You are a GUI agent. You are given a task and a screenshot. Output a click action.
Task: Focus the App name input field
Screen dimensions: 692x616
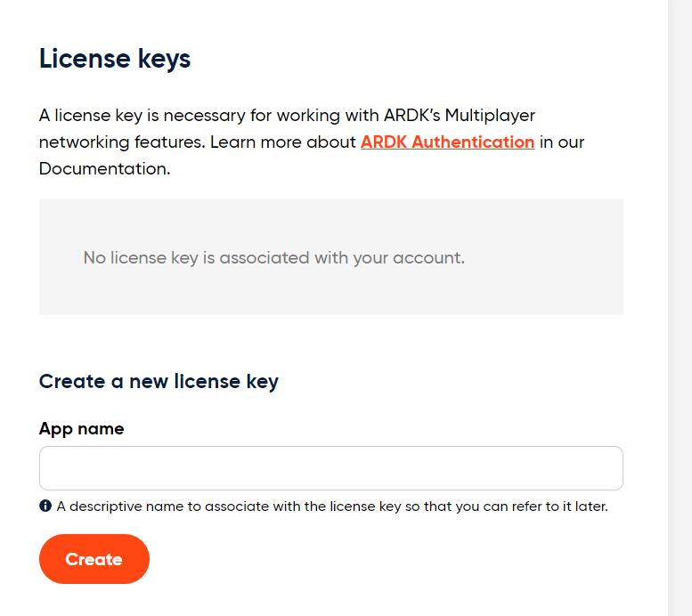point(331,468)
